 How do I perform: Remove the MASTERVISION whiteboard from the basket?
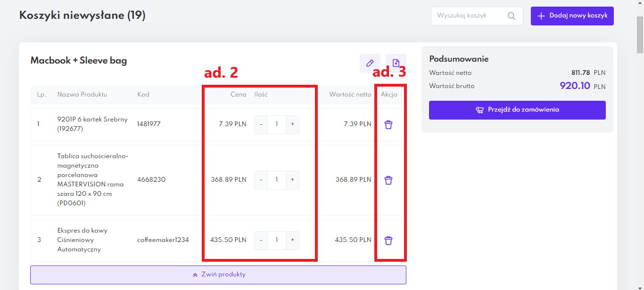(388, 180)
